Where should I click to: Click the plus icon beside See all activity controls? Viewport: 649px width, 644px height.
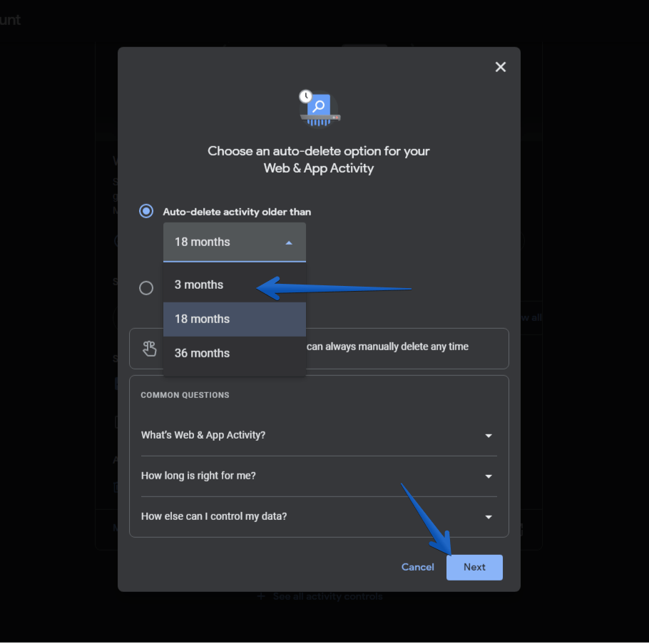[x=261, y=596]
